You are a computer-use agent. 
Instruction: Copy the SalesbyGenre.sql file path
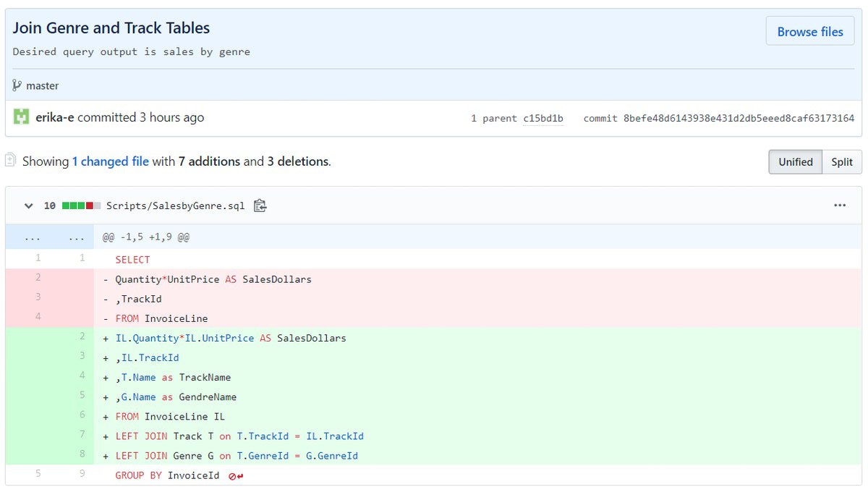point(260,205)
